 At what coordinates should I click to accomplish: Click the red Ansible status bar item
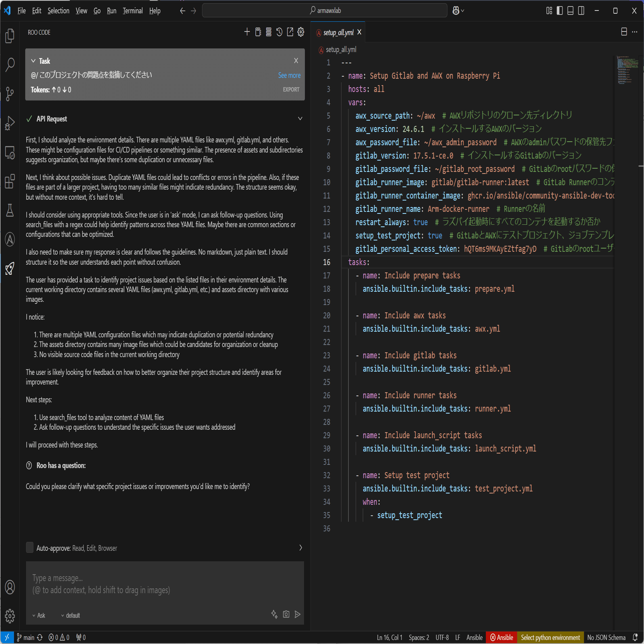tap(502, 638)
